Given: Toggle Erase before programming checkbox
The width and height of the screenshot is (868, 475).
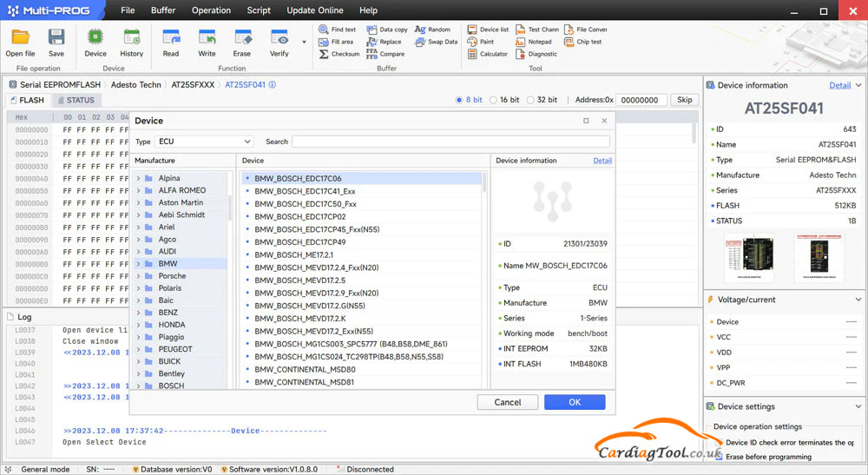Looking at the screenshot, I should tap(719, 457).
